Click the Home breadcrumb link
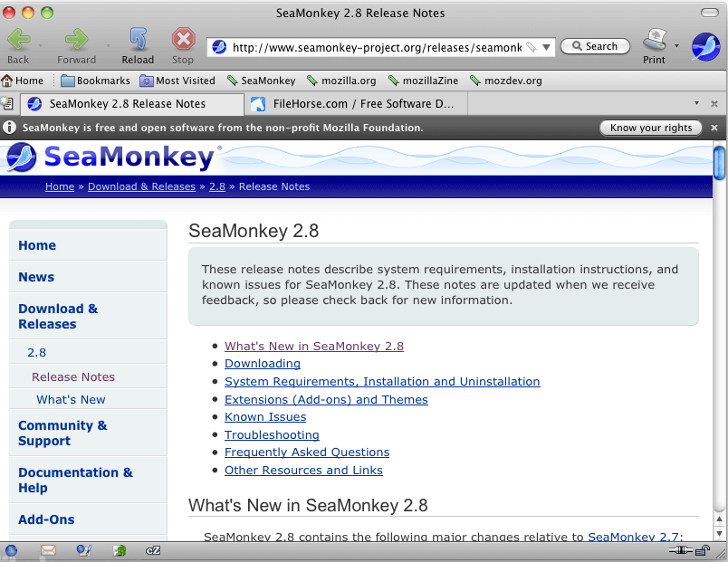This screenshot has height=562, width=728. click(60, 186)
